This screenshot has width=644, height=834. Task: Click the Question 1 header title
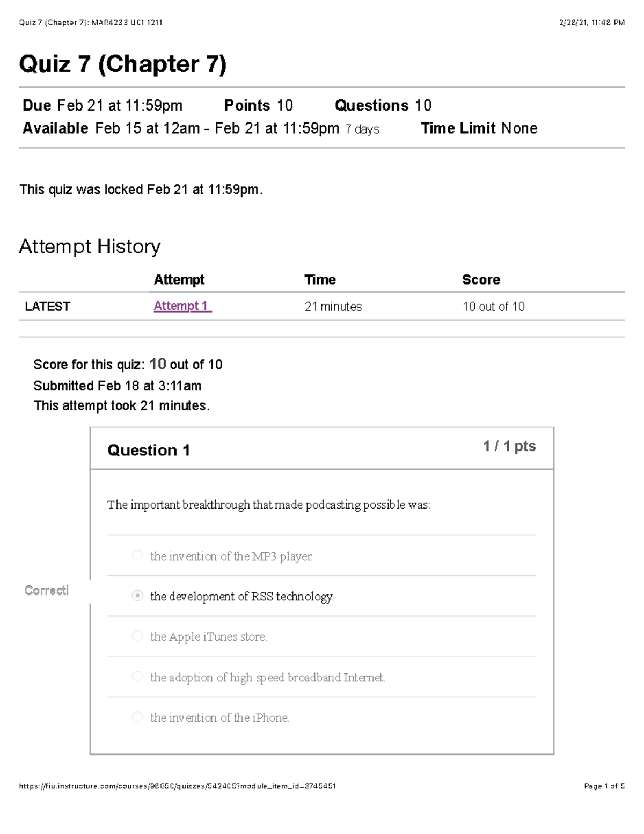pos(149,450)
